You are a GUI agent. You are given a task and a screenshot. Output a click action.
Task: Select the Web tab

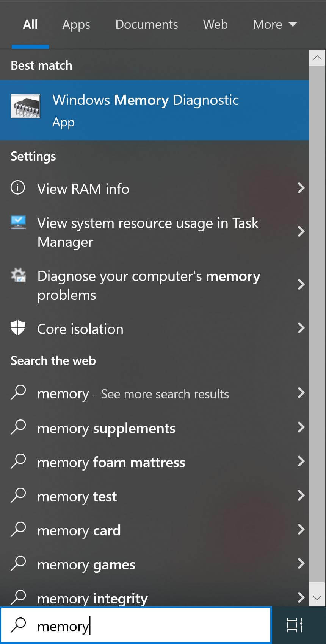tap(215, 25)
